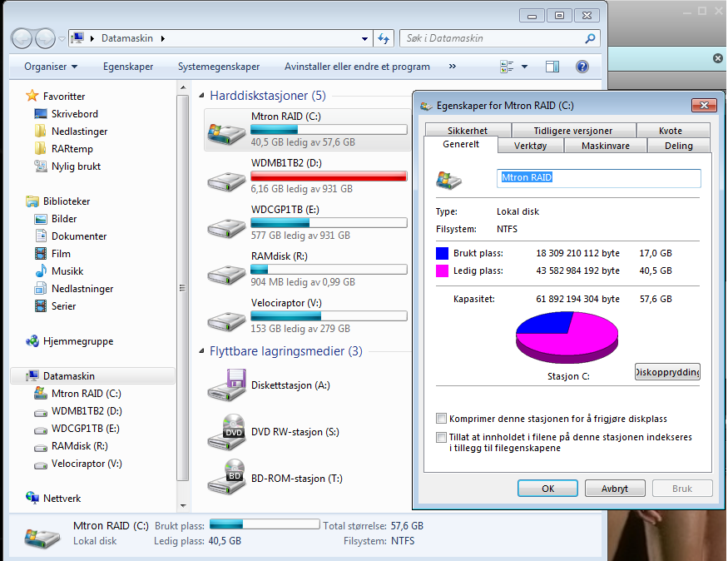
Task: Click the Avbryt button
Action: point(615,489)
